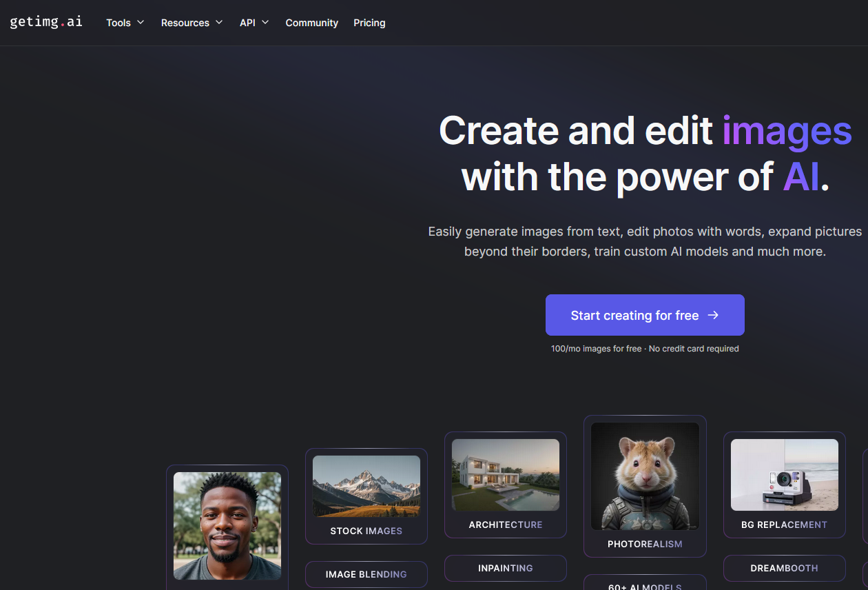Open the API dropdown
The image size is (868, 590).
(x=254, y=22)
